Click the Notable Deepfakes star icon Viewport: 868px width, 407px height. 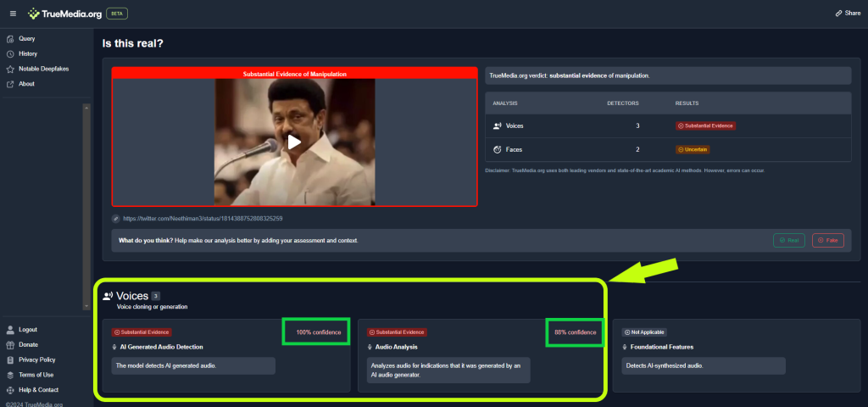pos(10,70)
